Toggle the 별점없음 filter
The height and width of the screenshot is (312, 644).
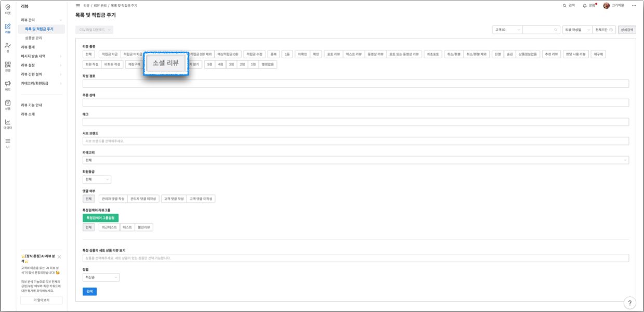(268, 64)
